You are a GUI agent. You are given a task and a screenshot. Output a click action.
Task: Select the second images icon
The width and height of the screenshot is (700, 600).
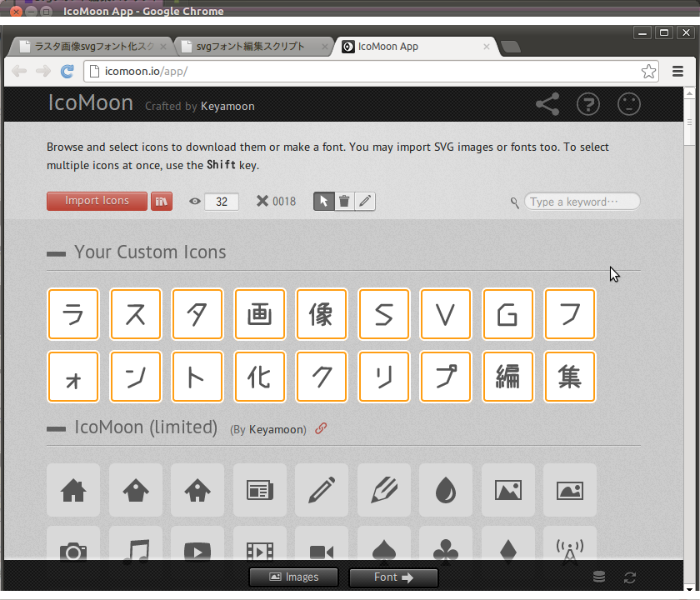[x=570, y=490]
